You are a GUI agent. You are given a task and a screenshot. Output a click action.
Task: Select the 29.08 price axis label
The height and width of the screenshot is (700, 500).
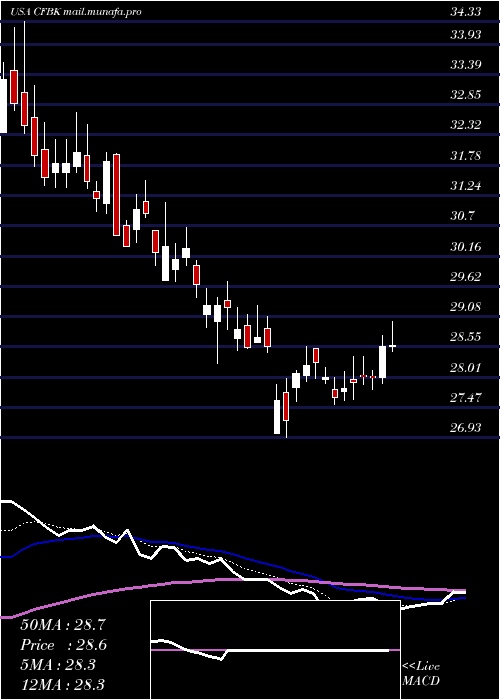point(466,306)
